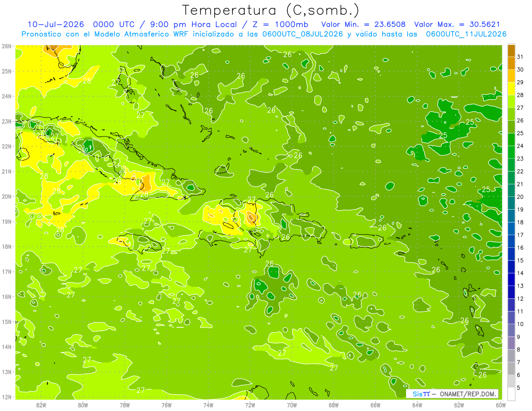The image size is (532, 411).
Task: Click the 70W longitude axis label
Action: point(292,405)
